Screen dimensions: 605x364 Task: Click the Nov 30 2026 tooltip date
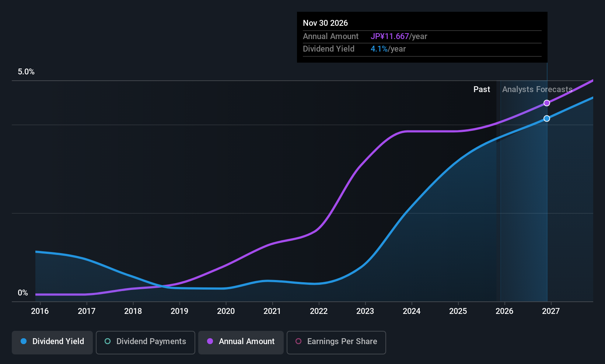click(x=325, y=23)
